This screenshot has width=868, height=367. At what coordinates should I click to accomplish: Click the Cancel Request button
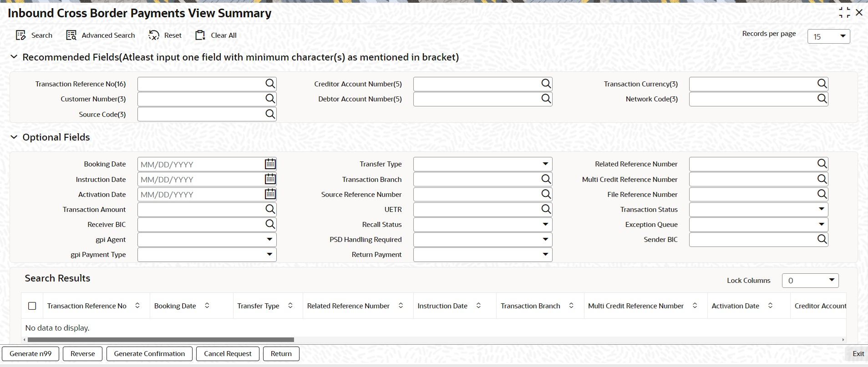(228, 354)
